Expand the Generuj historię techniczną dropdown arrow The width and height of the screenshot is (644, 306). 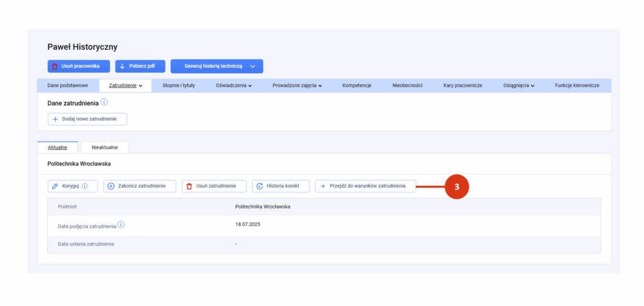pyautogui.click(x=253, y=66)
